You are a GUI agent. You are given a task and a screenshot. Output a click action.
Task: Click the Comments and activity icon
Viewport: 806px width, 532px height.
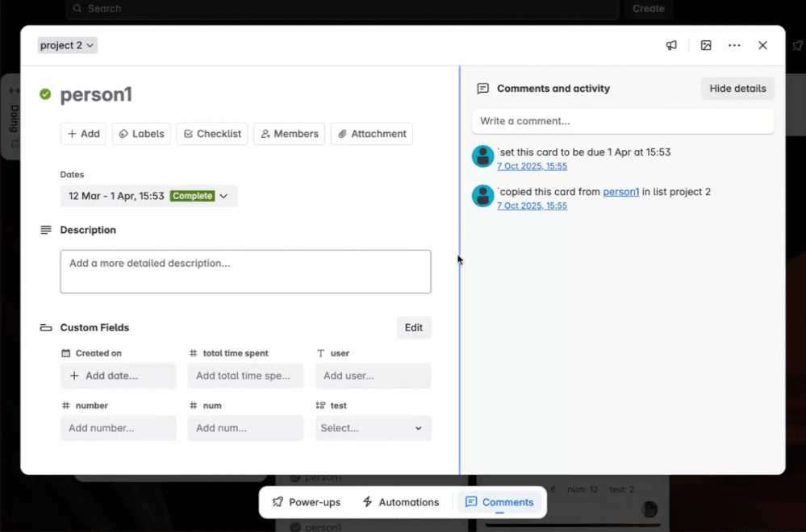(482, 89)
